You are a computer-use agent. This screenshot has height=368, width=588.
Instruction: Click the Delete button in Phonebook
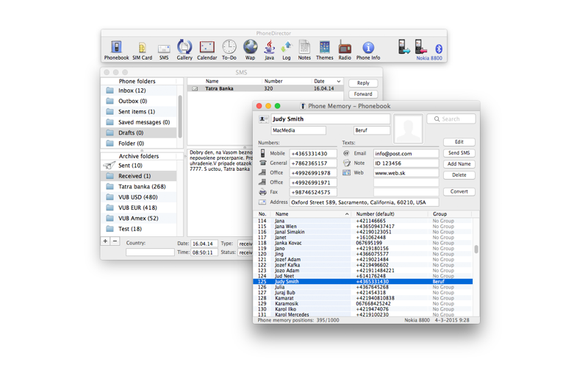pos(459,175)
